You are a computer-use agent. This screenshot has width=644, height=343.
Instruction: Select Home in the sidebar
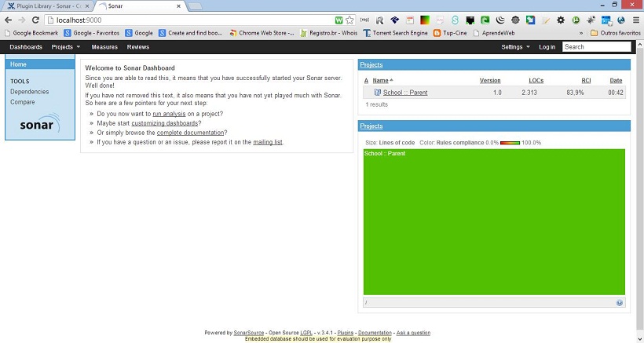tap(40, 64)
